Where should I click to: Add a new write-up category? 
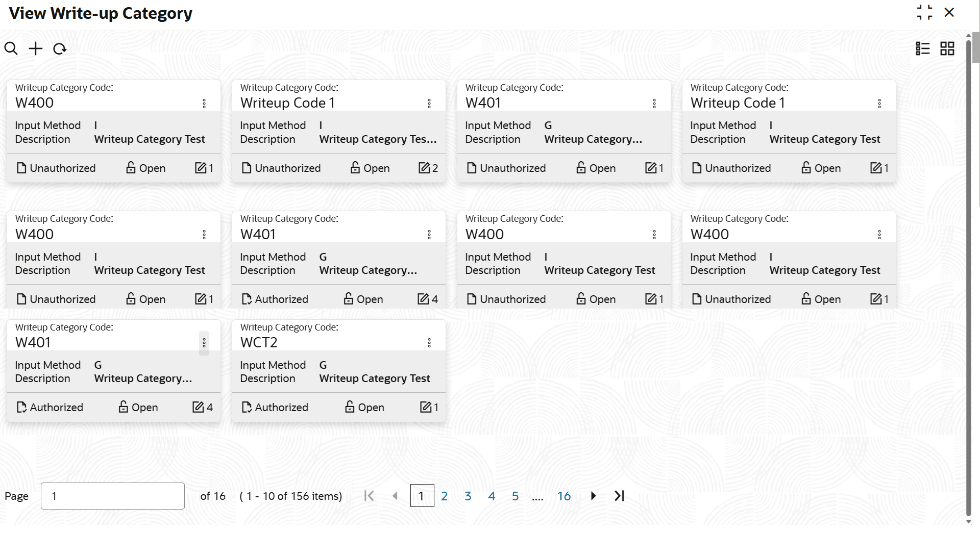click(36, 48)
